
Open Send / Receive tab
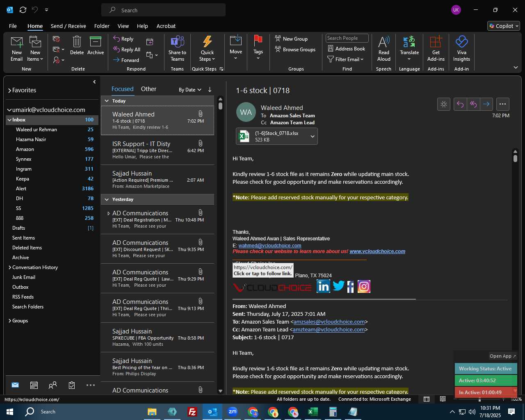click(68, 26)
